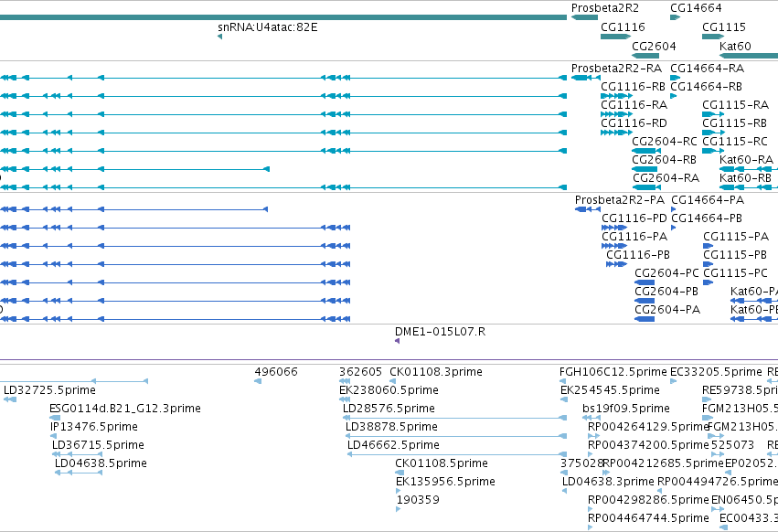Select EST LD04638.5prime

[x=79, y=473]
